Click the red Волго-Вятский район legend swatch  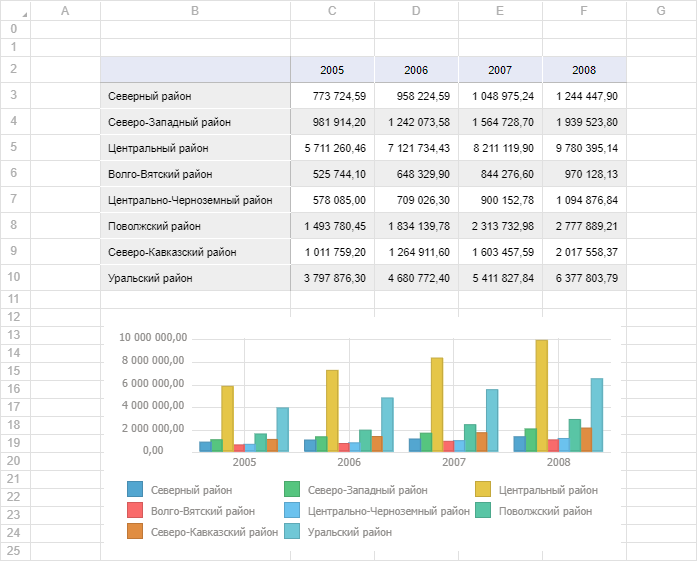tap(134, 511)
